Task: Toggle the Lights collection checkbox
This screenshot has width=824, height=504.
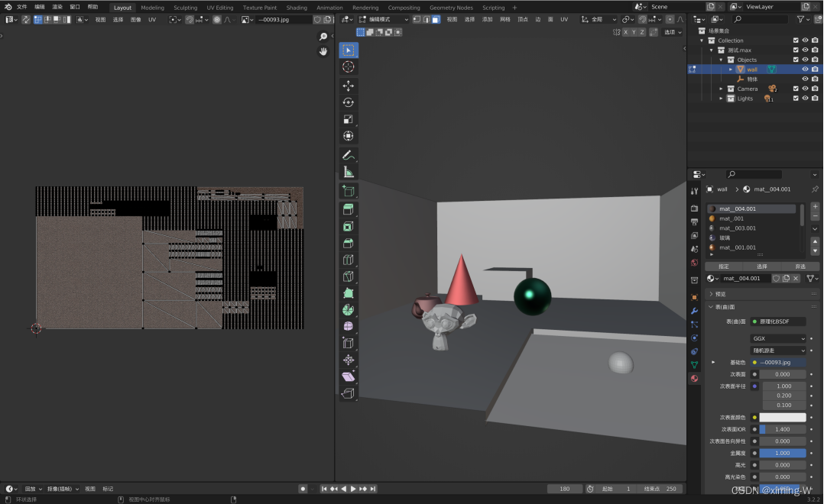Action: 796,98
